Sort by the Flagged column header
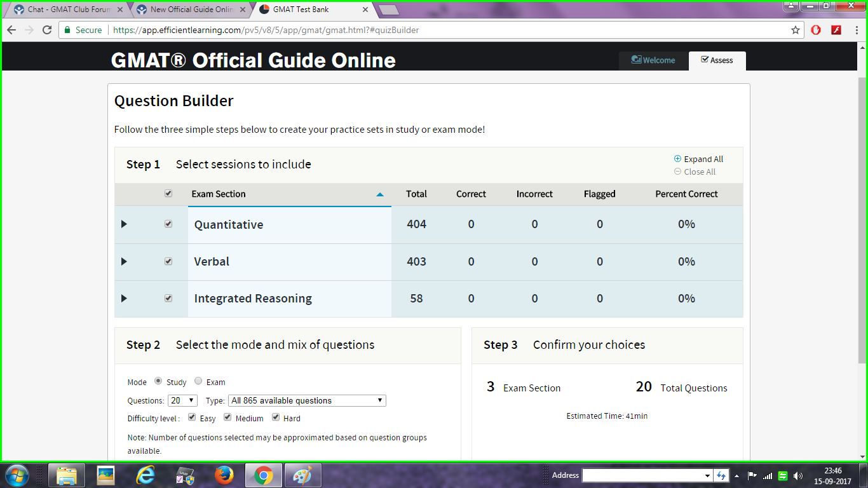The image size is (868, 488). click(599, 194)
